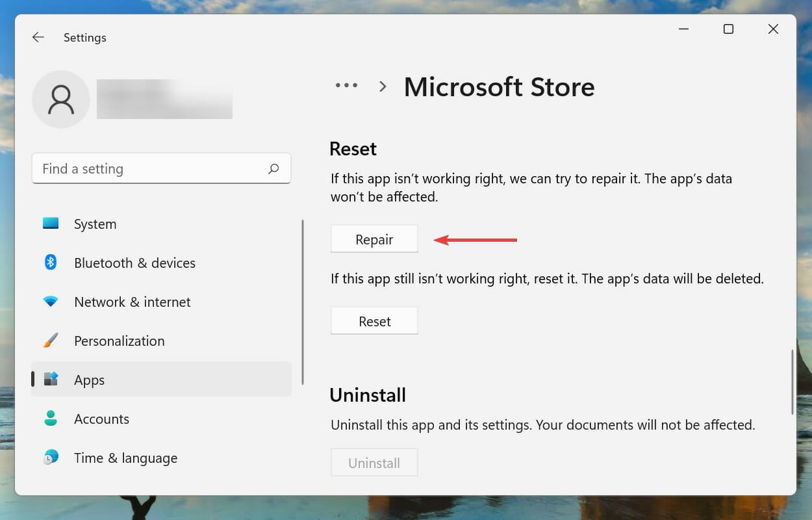Go to Network & internet settings
This screenshot has height=520, width=812.
[x=161, y=302]
